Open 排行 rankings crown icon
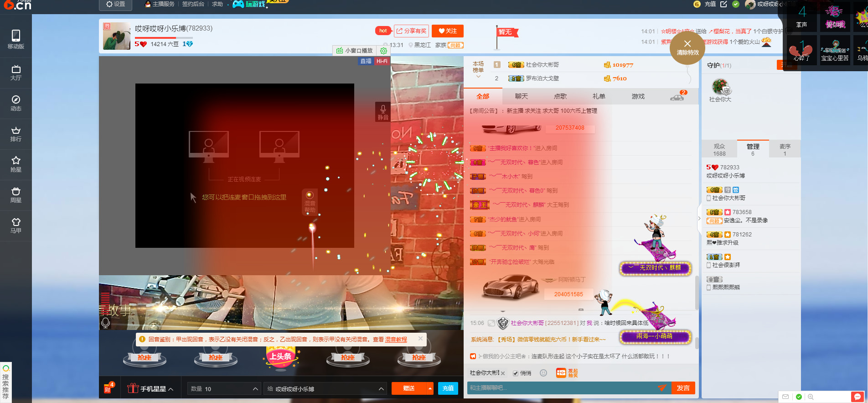 click(16, 134)
